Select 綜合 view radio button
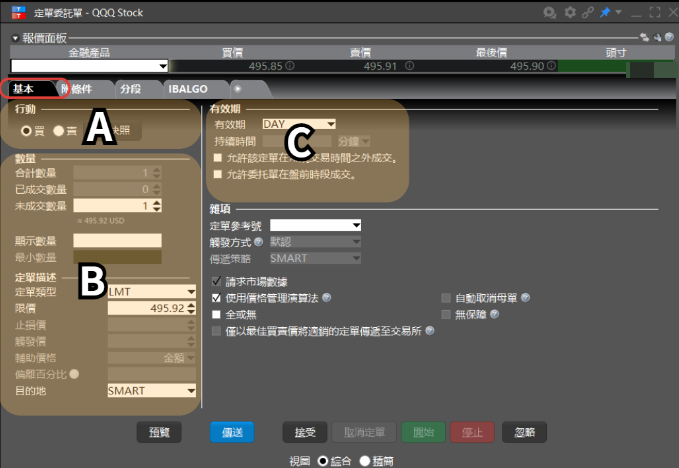 point(323,461)
